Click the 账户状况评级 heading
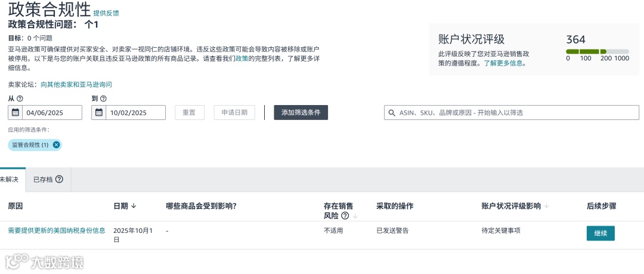The image size is (644, 274). point(472,39)
